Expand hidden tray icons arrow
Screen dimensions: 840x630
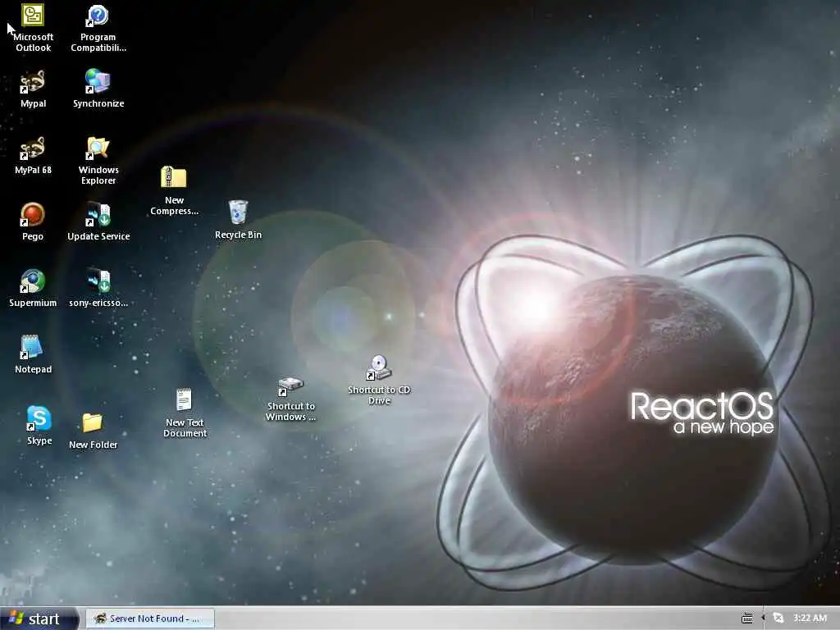pos(763,619)
